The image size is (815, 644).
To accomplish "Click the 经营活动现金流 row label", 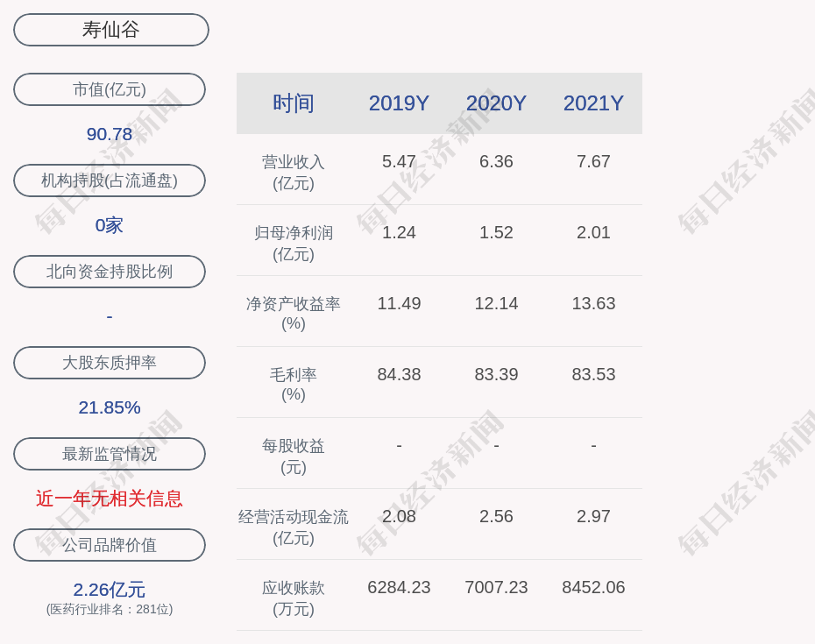I will click(x=294, y=527).
